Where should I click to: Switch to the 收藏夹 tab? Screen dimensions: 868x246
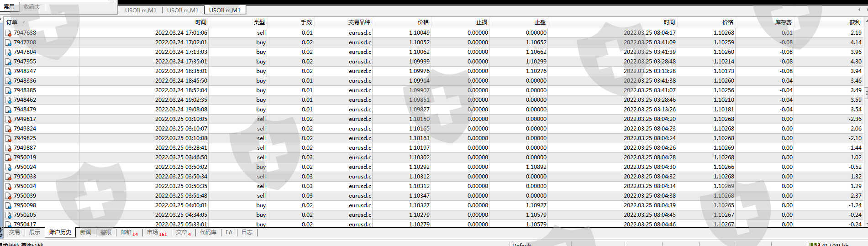click(x=32, y=7)
